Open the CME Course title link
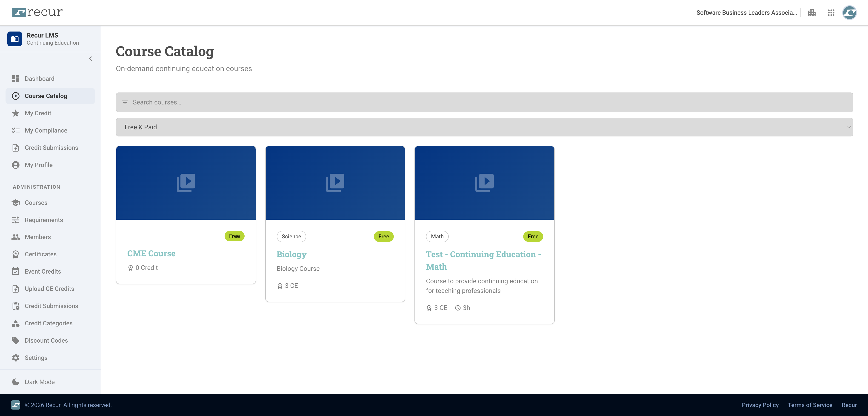868x416 pixels. point(151,253)
